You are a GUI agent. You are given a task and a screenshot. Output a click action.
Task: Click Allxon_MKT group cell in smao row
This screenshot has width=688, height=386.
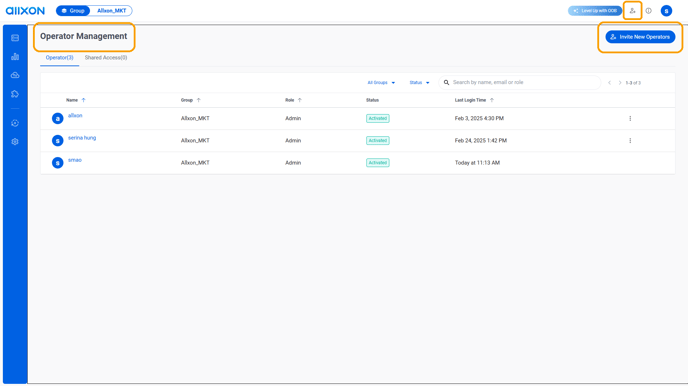point(195,163)
